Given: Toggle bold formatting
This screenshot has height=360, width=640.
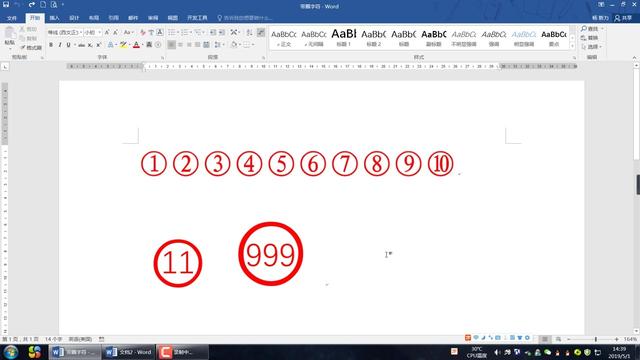Looking at the screenshot, I should 51,45.
